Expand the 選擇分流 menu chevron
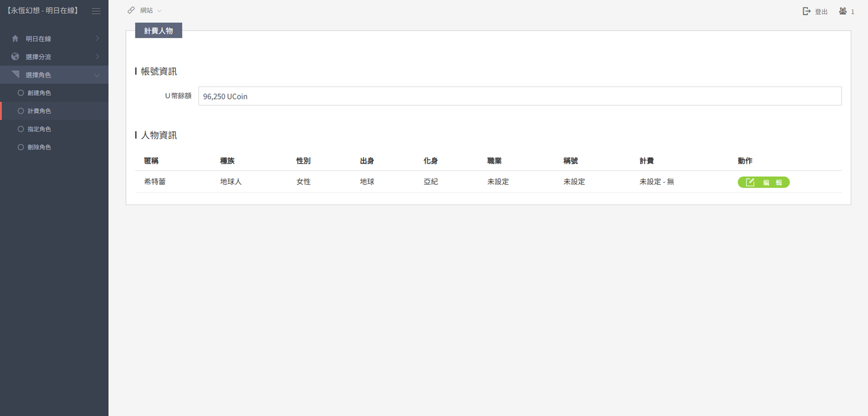Image resolution: width=868 pixels, height=416 pixels. 97,57
